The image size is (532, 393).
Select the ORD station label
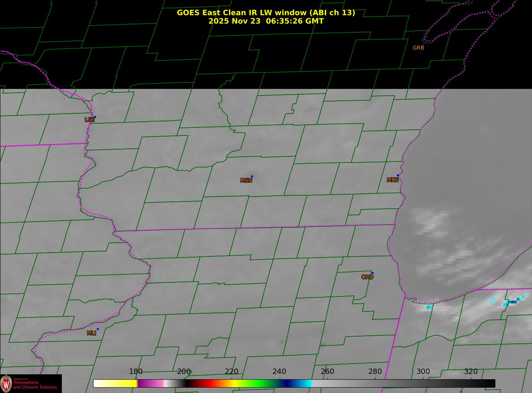pos(367,277)
